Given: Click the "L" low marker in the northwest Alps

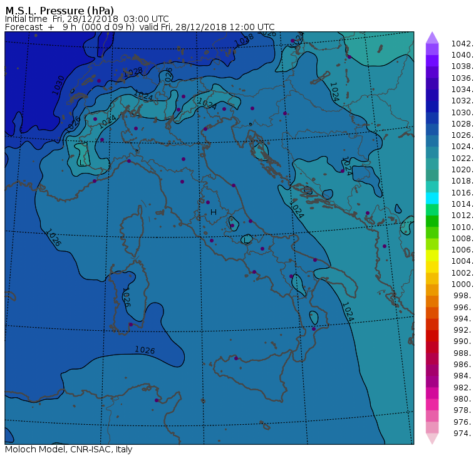Looking at the screenshot, I should 81,163.
